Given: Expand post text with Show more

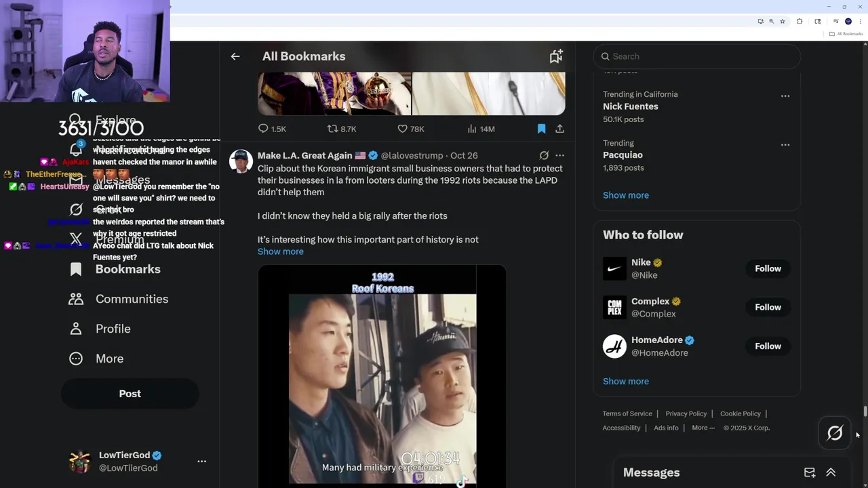Looking at the screenshot, I should tap(280, 251).
